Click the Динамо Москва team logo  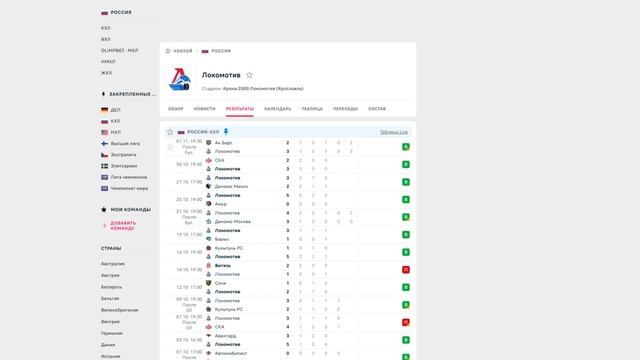click(209, 222)
